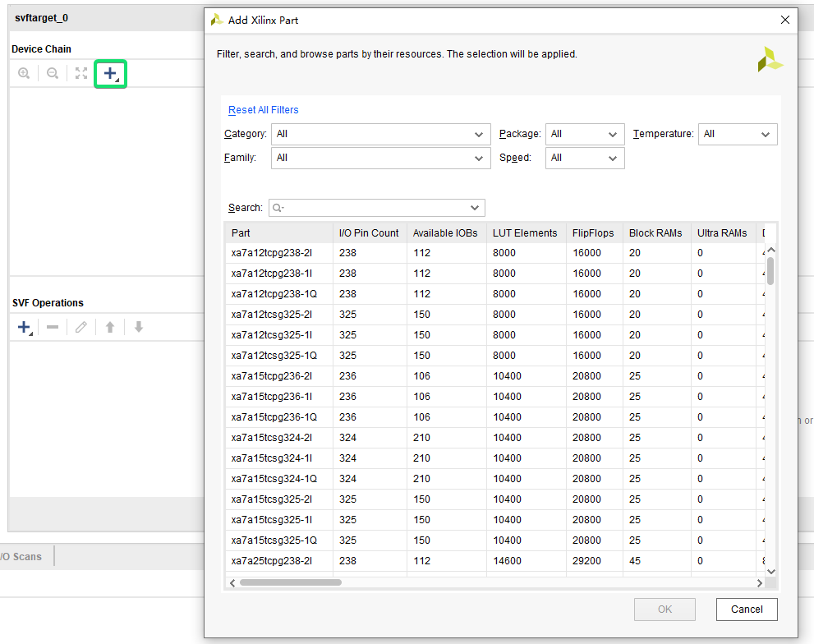Remove SVF operation with minus icon
The width and height of the screenshot is (814, 644).
click(x=53, y=327)
